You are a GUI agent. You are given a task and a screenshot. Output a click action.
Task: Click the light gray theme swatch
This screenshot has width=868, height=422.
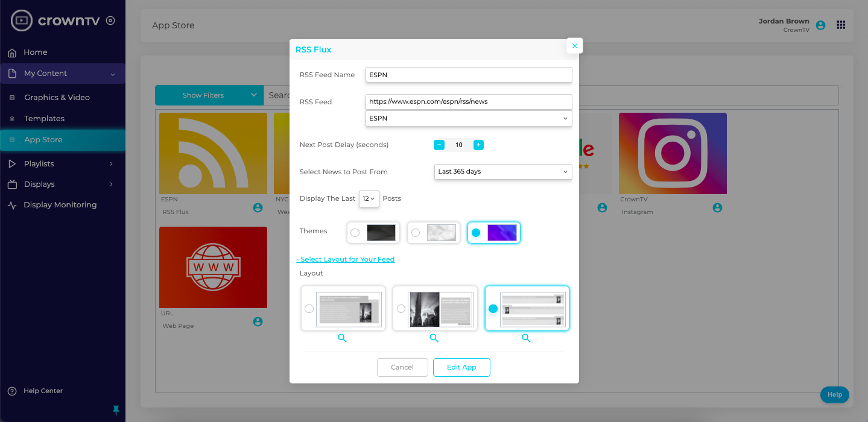point(442,233)
